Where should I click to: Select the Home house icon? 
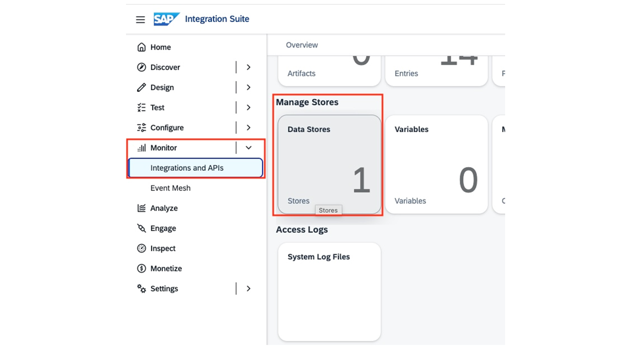141,47
